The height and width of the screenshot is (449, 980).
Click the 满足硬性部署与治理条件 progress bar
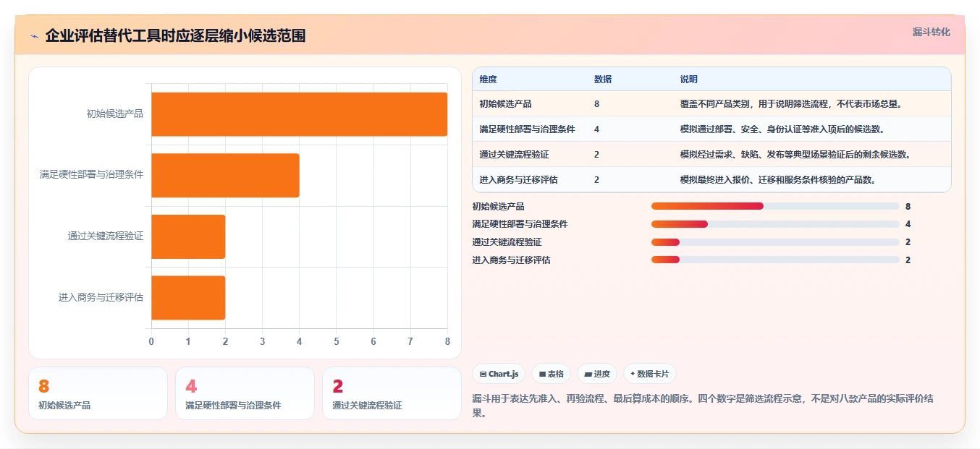pyautogui.click(x=775, y=224)
